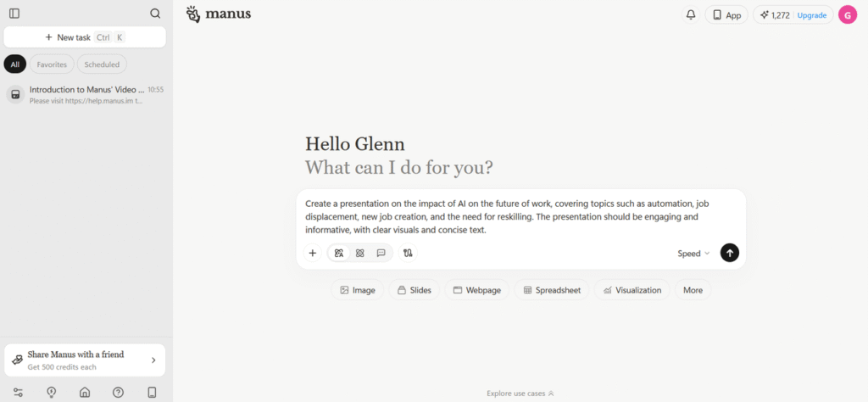This screenshot has height=402, width=868.
Task: Select the Favorites filter tab
Action: (52, 64)
